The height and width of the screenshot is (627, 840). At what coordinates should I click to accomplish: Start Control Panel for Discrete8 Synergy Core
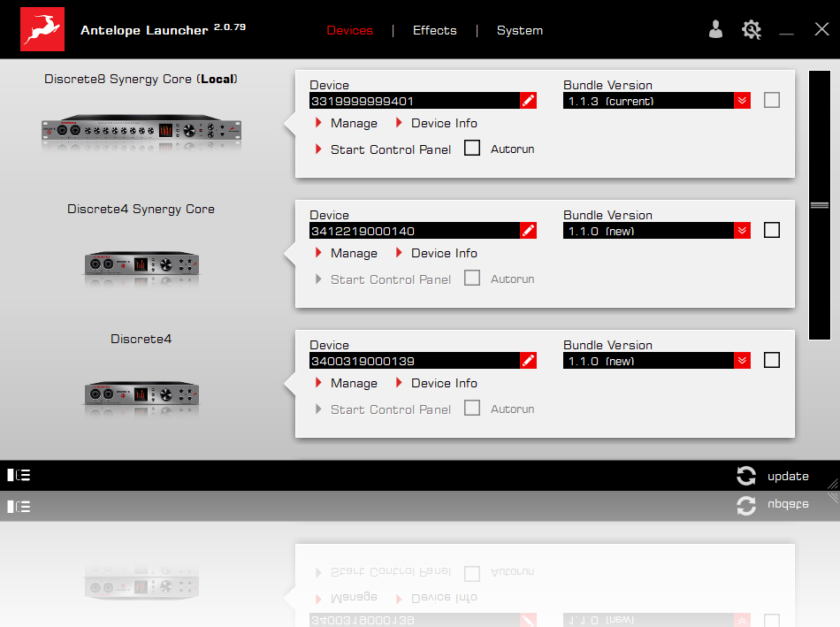click(x=391, y=149)
